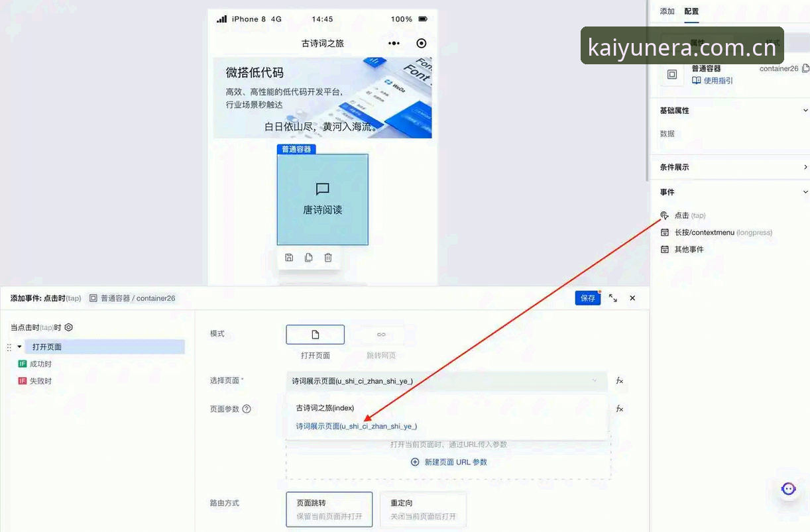Select 跳转网页 mode option
Screen dimensions: 810x532
click(381, 335)
